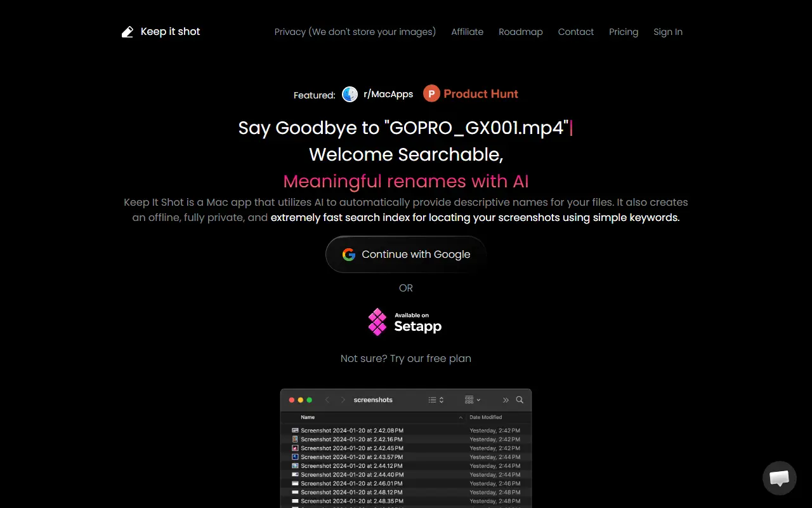Screen dimensions: 812x508
Task: Select file "Screenshot 2024-01-20 at 2.42.08 PM"
Action: [x=352, y=431]
